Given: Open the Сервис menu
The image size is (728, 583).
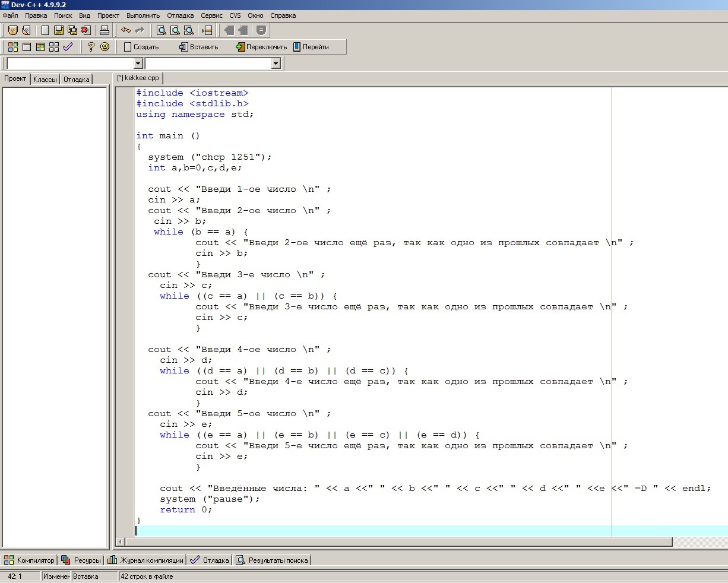Looking at the screenshot, I should tap(211, 15).
